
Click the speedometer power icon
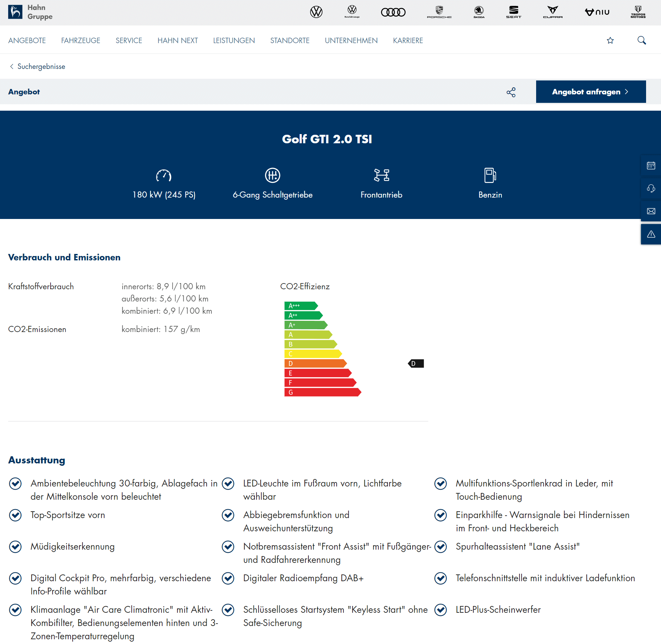point(164,176)
